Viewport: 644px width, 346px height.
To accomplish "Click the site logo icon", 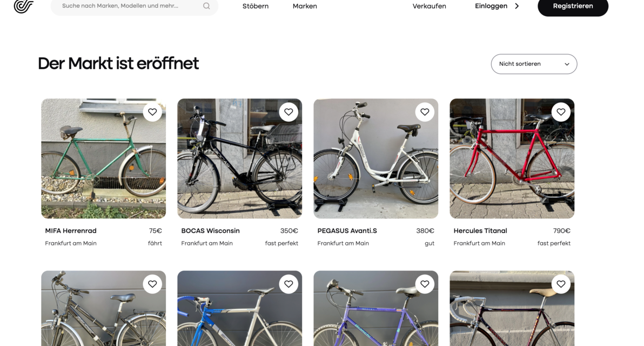I will [23, 6].
